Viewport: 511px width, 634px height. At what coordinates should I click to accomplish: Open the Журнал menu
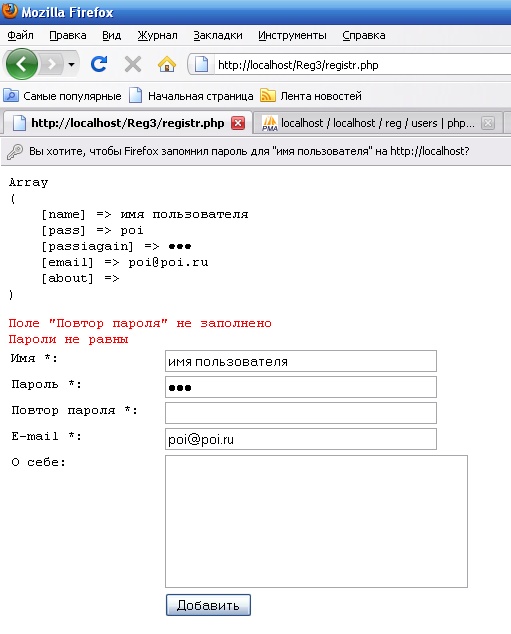pos(157,36)
